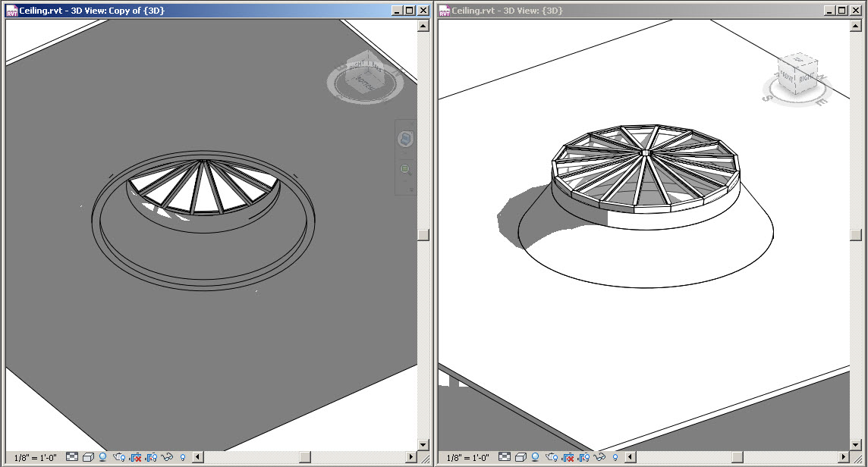Screen dimensions: 868x467
Task: Select the Model Graphics Style cube icon, left view
Action: click(90, 456)
